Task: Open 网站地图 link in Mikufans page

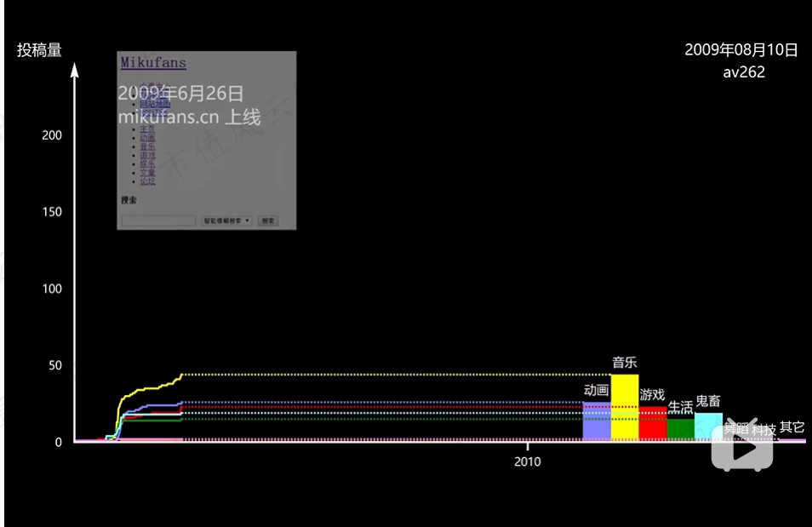Action: click(155, 104)
